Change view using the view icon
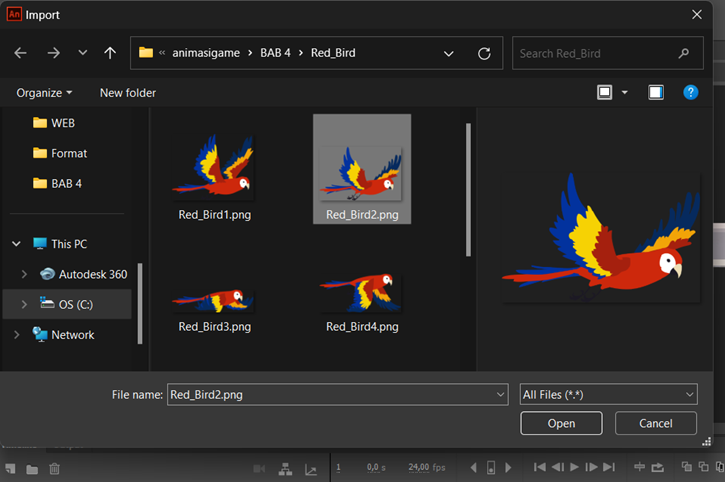 coord(604,93)
